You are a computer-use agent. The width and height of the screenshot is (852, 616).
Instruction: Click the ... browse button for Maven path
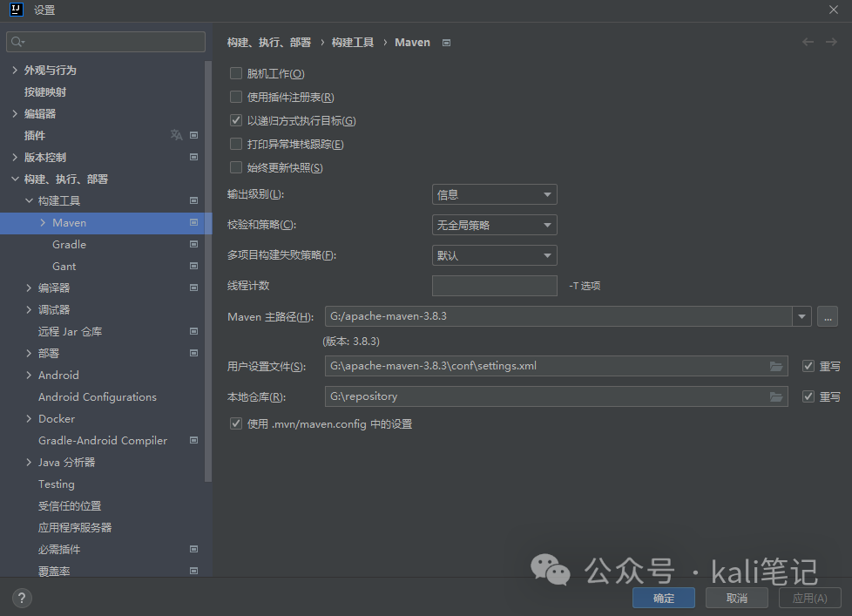point(828,316)
